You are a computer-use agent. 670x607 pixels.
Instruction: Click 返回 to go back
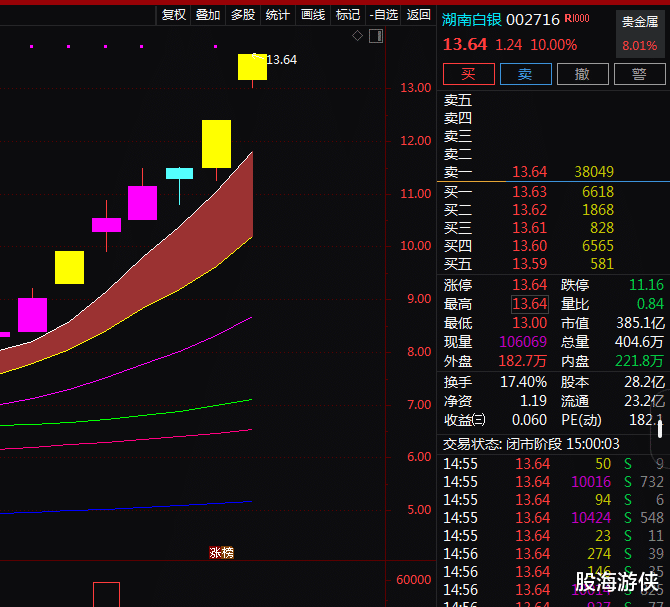(x=418, y=15)
